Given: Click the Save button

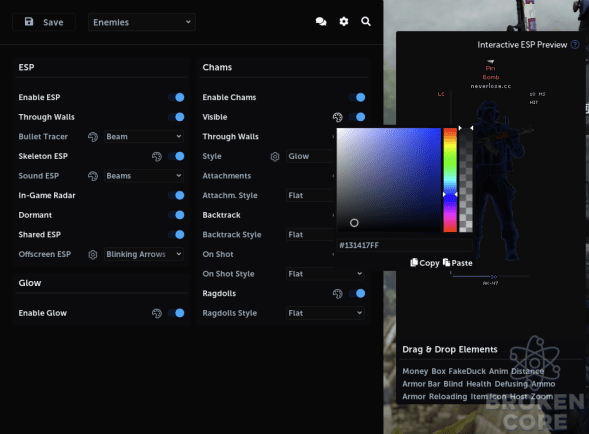Looking at the screenshot, I should 44,22.
